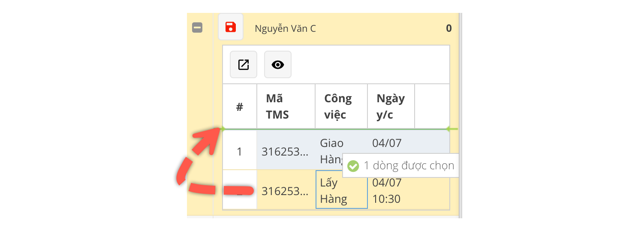
Task: Click the first row's 04/07 date cell
Action: (x=387, y=143)
